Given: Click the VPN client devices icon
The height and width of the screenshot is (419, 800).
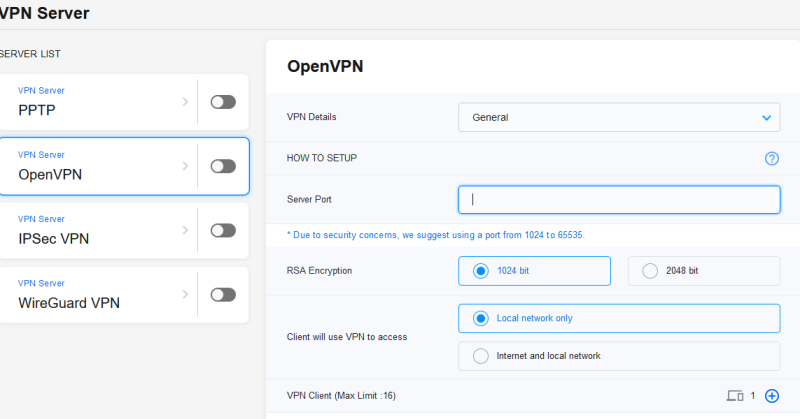Looking at the screenshot, I should tap(735, 396).
